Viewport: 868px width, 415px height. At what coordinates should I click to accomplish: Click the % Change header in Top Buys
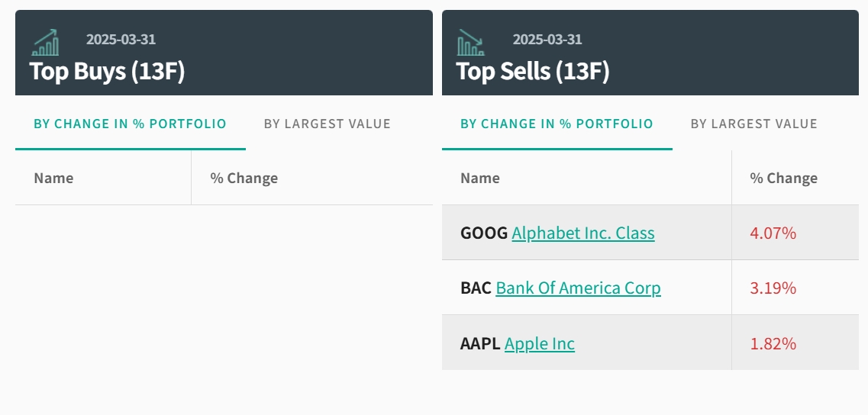pos(244,178)
